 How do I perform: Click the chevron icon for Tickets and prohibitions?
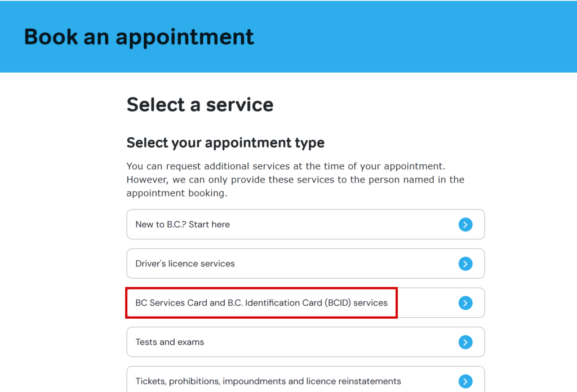tap(465, 381)
